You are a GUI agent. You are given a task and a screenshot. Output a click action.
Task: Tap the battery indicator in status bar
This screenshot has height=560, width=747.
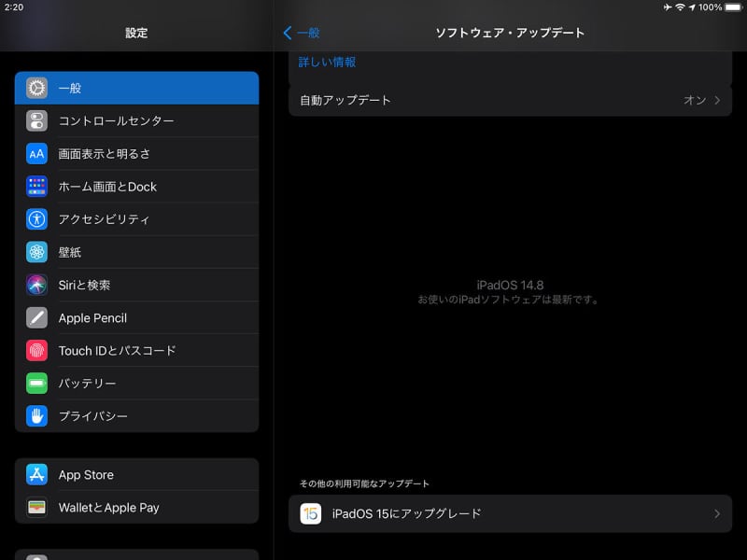(x=734, y=7)
